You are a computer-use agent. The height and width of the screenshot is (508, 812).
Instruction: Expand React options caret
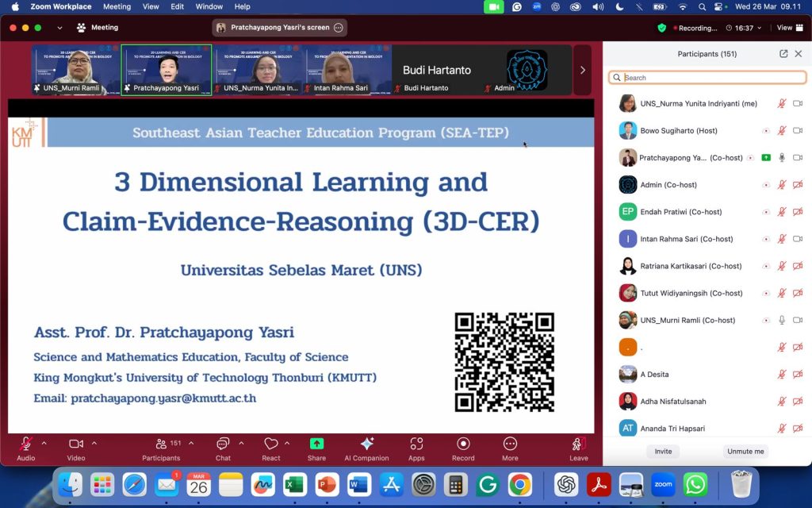coord(287,443)
